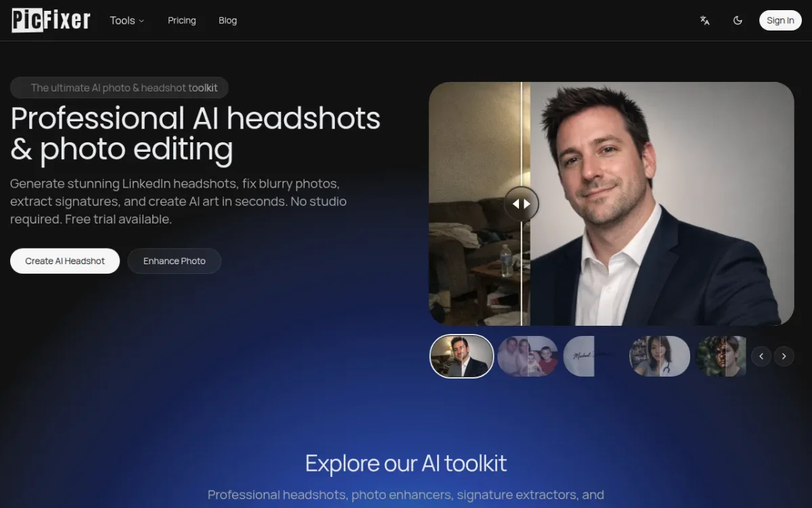Expand the Tools dropdown menu

(127, 20)
